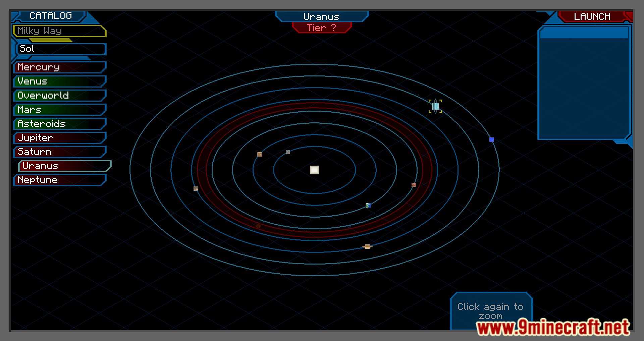Choose Asteroids from the catalog list
Image resolution: width=644 pixels, height=341 pixels.
click(x=60, y=123)
